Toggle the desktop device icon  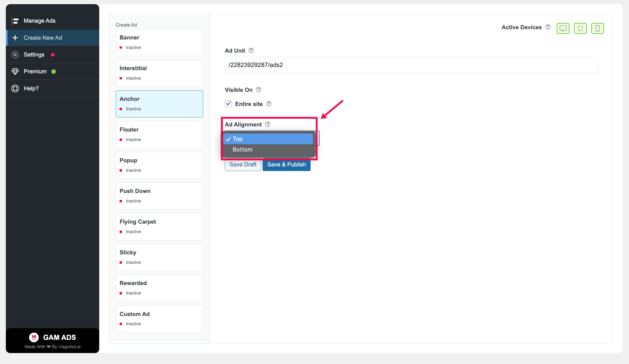[563, 28]
